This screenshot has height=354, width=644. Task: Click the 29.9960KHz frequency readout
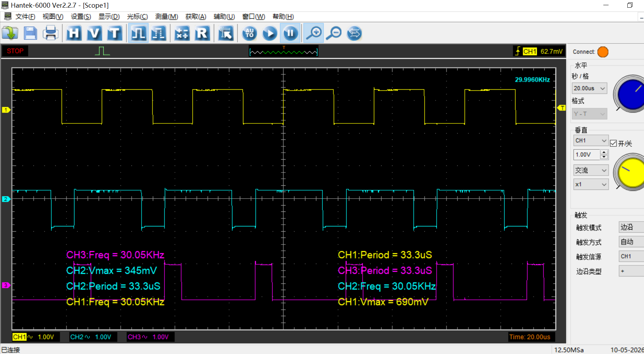point(532,80)
